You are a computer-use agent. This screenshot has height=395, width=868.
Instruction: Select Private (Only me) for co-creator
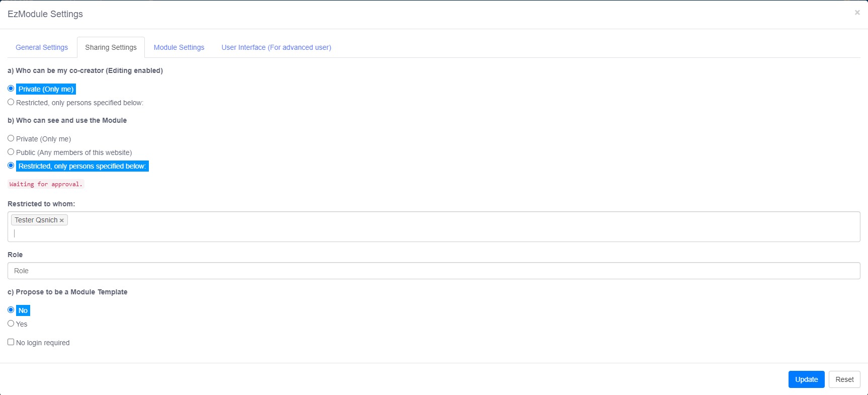(11, 89)
